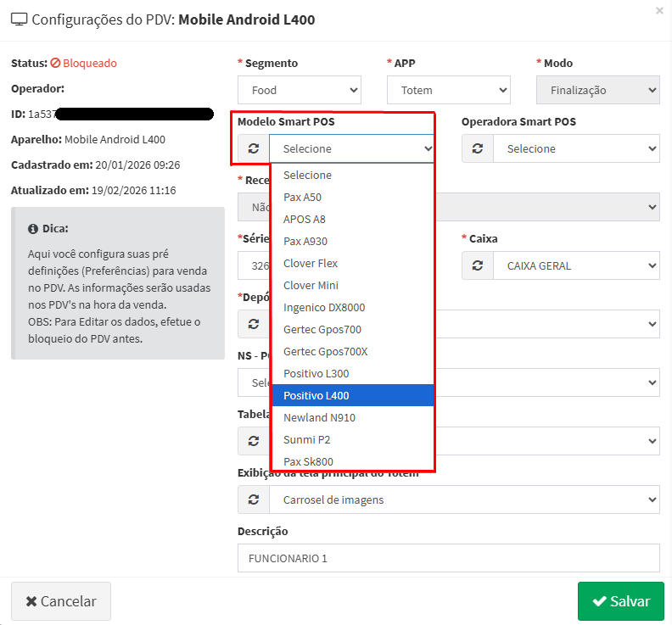Screen dimensions: 672x625
Task: Click the Descrição text field
Action: pyautogui.click(x=448, y=558)
